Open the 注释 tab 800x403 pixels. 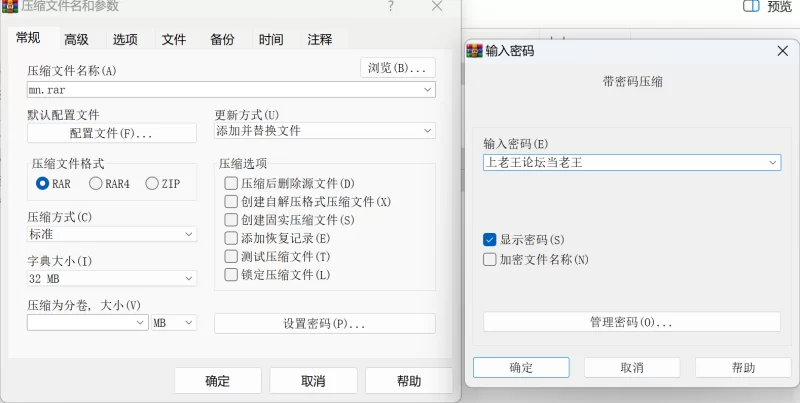pos(320,39)
